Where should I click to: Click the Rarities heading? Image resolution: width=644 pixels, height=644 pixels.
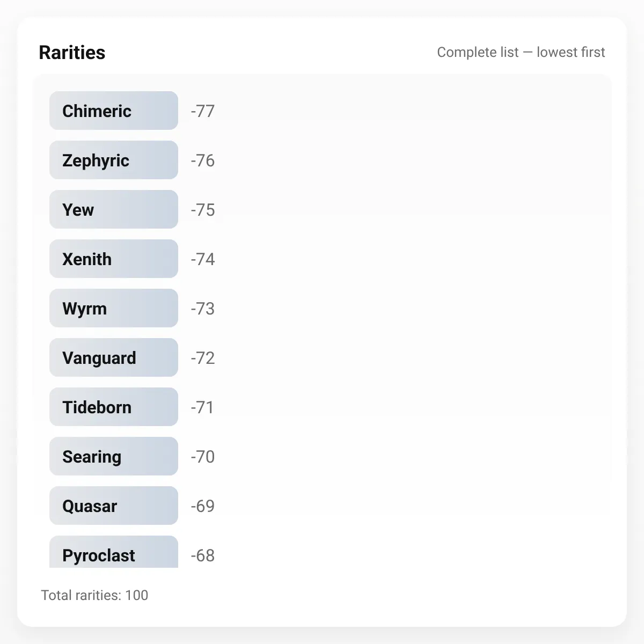pyautogui.click(x=72, y=53)
